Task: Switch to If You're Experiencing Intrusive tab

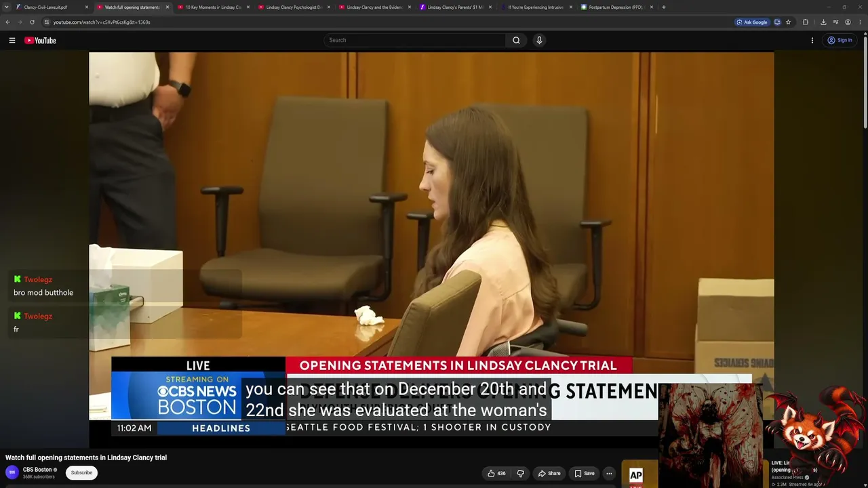Action: (x=536, y=7)
